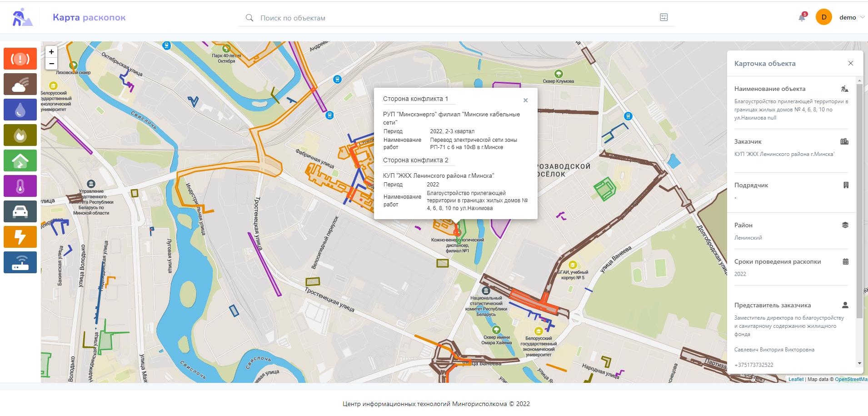Viewport: 868px width, 416px height.
Task: Open the search filter panel icon
Action: (663, 17)
